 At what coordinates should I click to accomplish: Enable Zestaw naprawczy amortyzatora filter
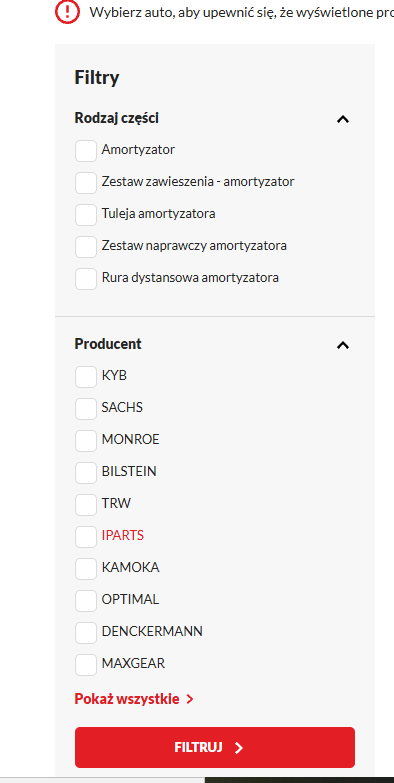86,247
